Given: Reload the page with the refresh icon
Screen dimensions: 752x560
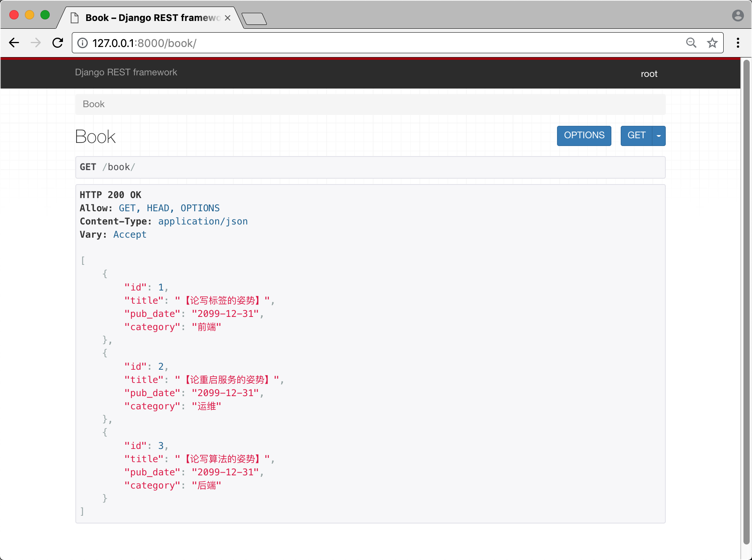Looking at the screenshot, I should click(58, 43).
